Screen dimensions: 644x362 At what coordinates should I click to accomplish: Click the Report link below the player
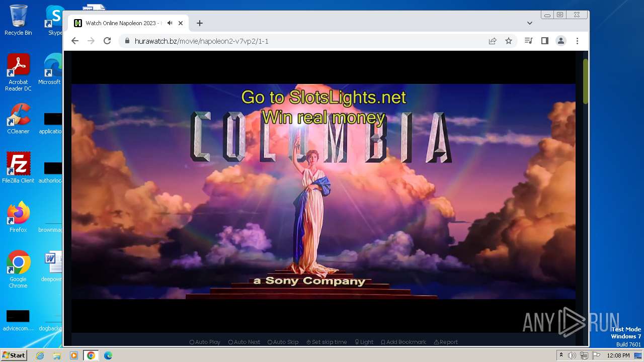point(446,342)
